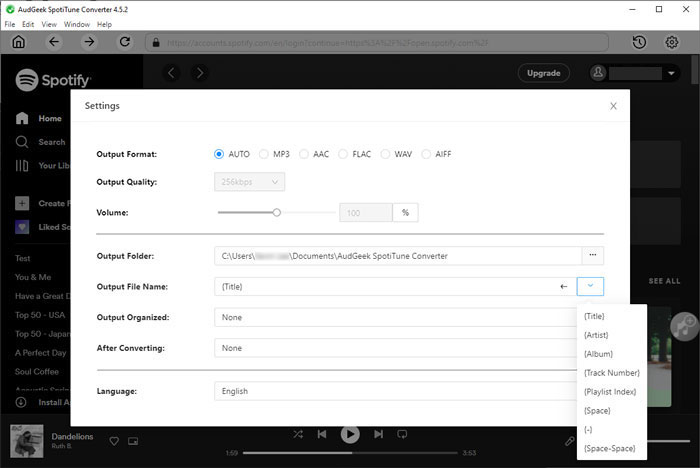
Task: Open conversion history clock icon
Action: tap(639, 42)
